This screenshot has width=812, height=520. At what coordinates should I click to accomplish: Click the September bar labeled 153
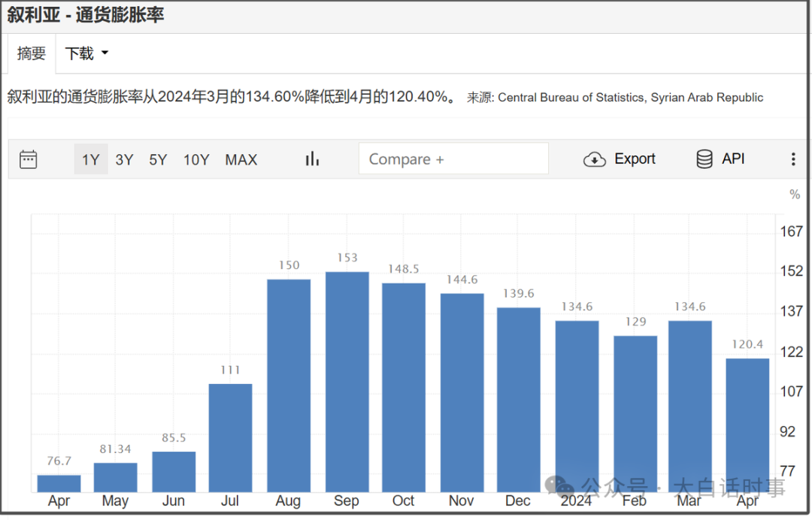347,382
